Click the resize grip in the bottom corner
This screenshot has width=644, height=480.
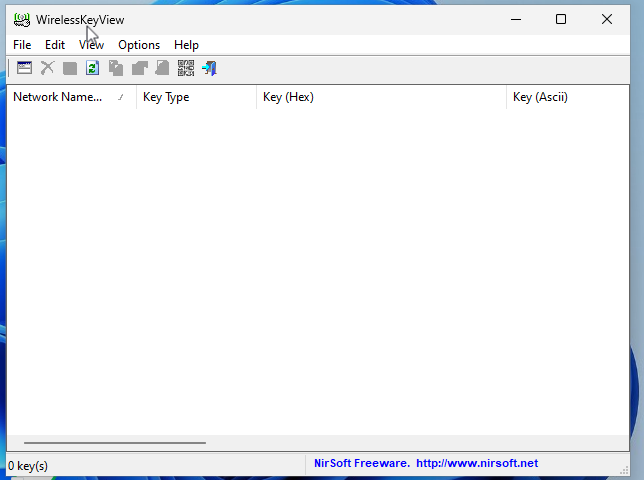(624, 470)
